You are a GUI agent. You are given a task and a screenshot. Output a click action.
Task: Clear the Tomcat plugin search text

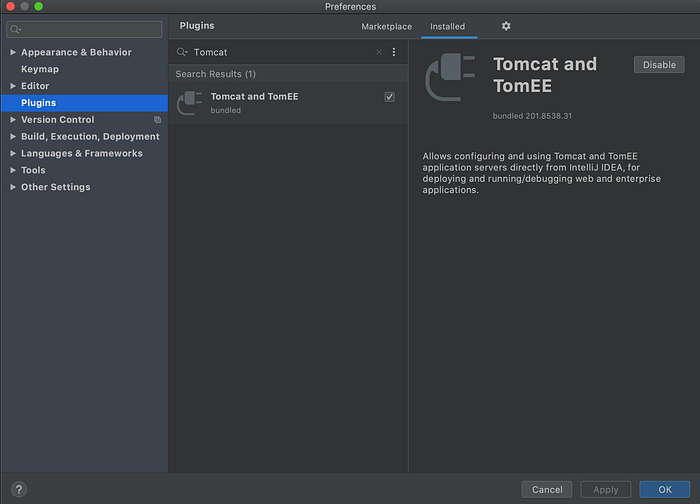[379, 52]
